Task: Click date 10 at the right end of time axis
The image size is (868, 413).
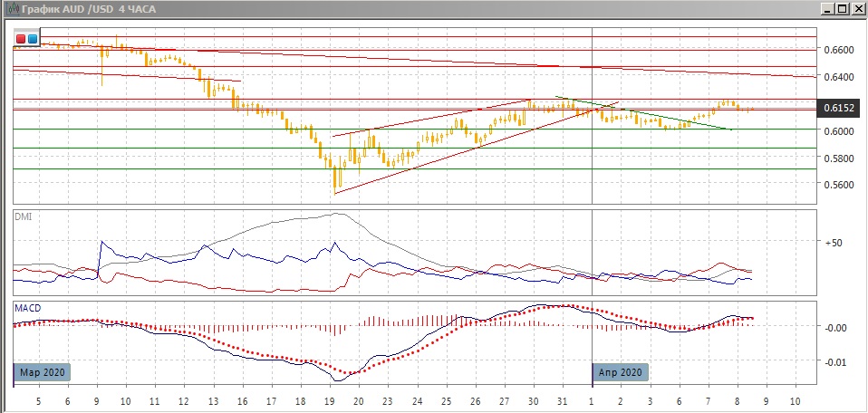Action: [x=795, y=400]
